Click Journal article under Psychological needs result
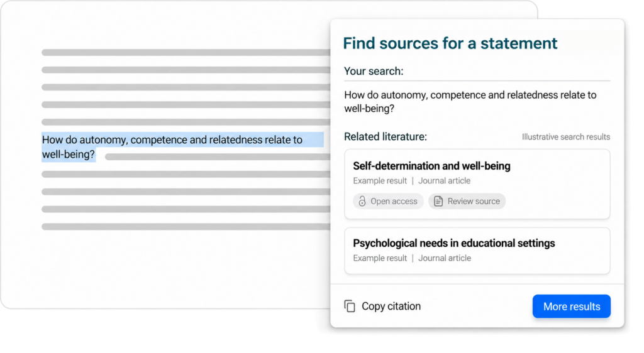This screenshot has height=353, width=644. 445,258
